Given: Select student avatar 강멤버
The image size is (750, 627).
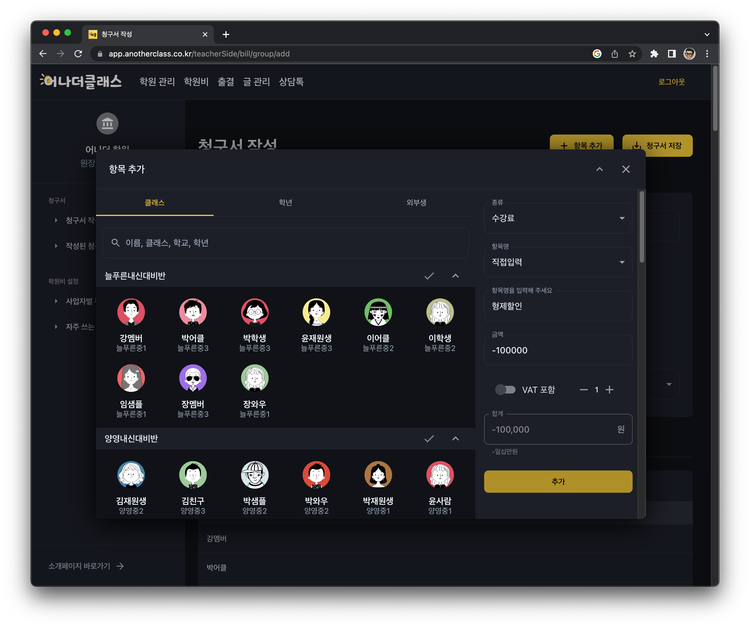Looking at the screenshot, I should (131, 312).
